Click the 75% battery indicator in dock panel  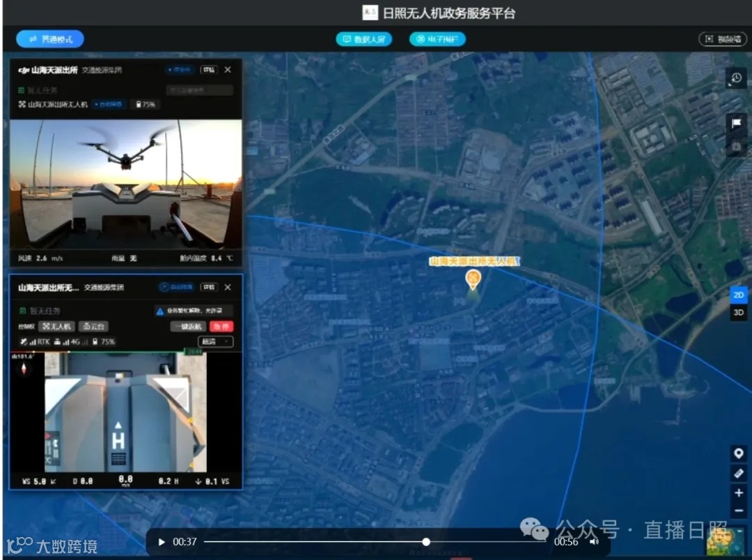point(146,104)
